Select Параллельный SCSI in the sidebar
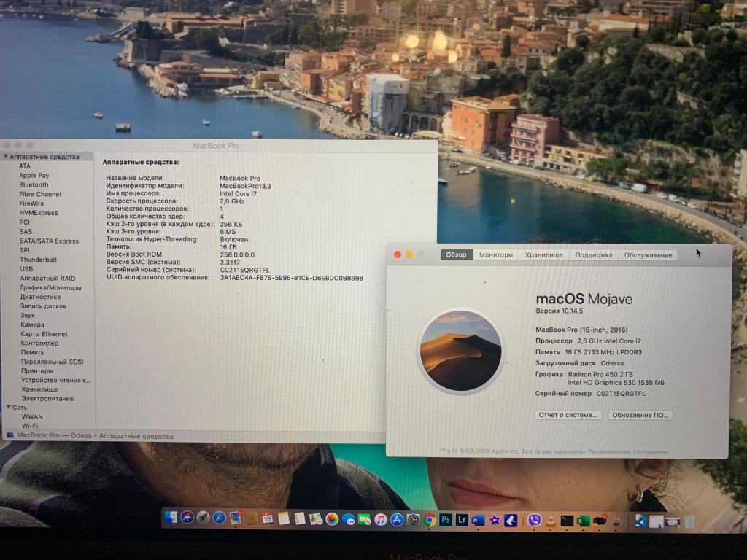The height and width of the screenshot is (560, 747). tap(52, 362)
